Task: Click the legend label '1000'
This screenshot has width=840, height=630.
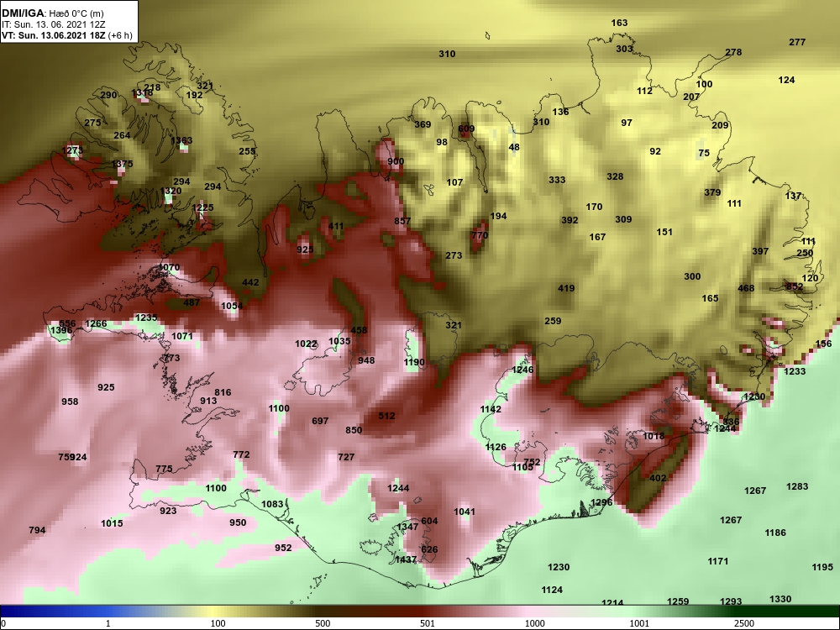Action: coord(534,623)
